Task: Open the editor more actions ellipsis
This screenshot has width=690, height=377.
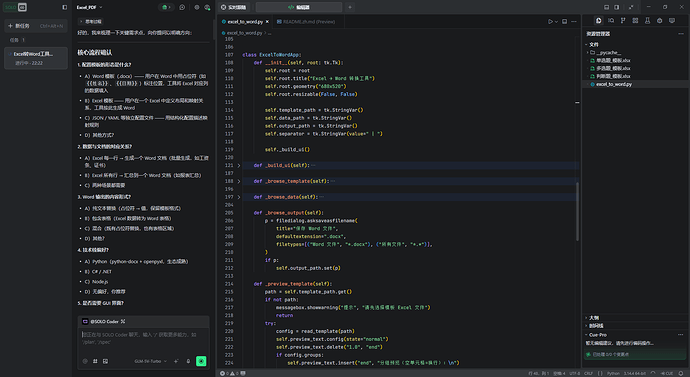Action: click(574, 22)
